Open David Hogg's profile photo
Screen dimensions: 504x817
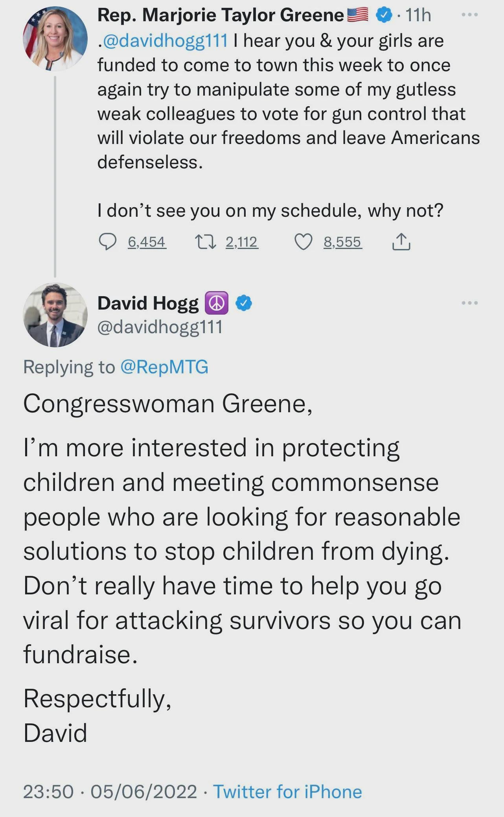55,315
